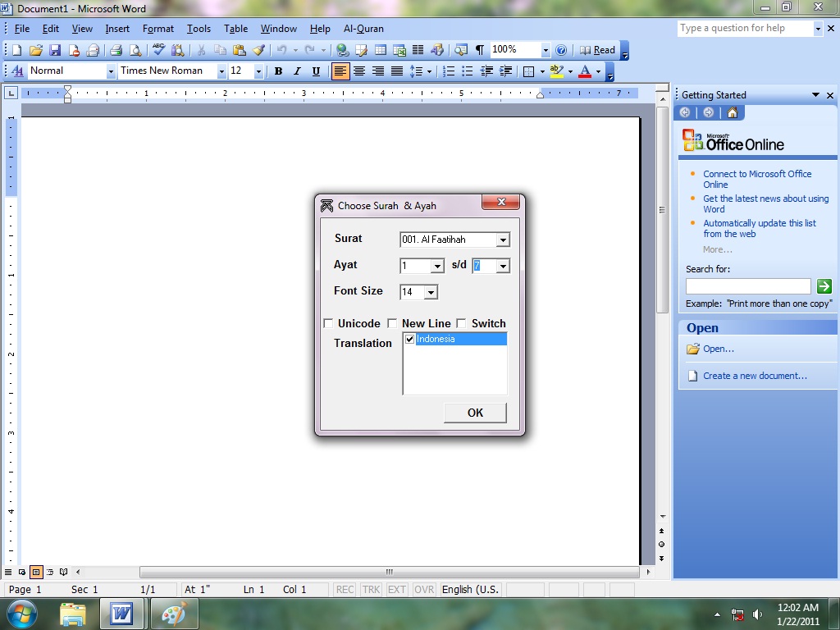Click the New Blank Document icon
The image size is (840, 630).
point(17,50)
